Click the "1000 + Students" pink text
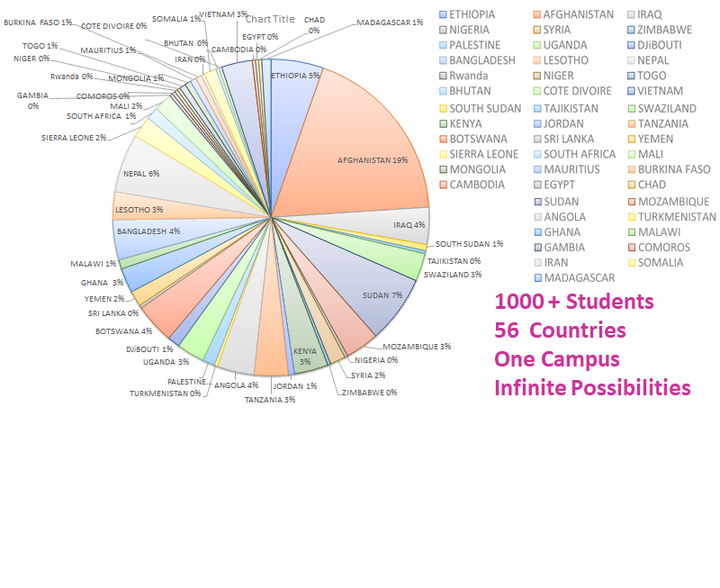Viewport: 720px width, 588px height. pos(574,302)
